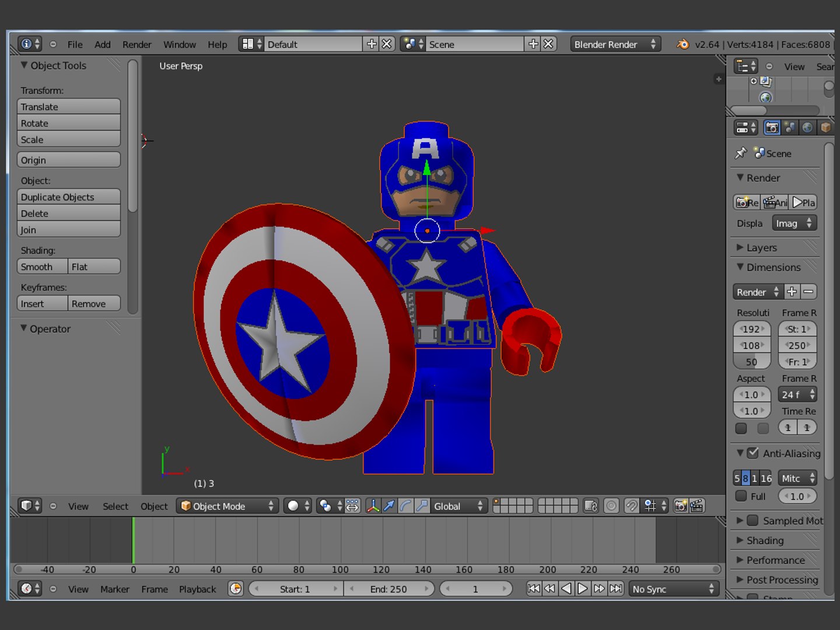Screen dimensions: 840x630
Task: Jump to previous keyframe
Action: pyautogui.click(x=549, y=589)
